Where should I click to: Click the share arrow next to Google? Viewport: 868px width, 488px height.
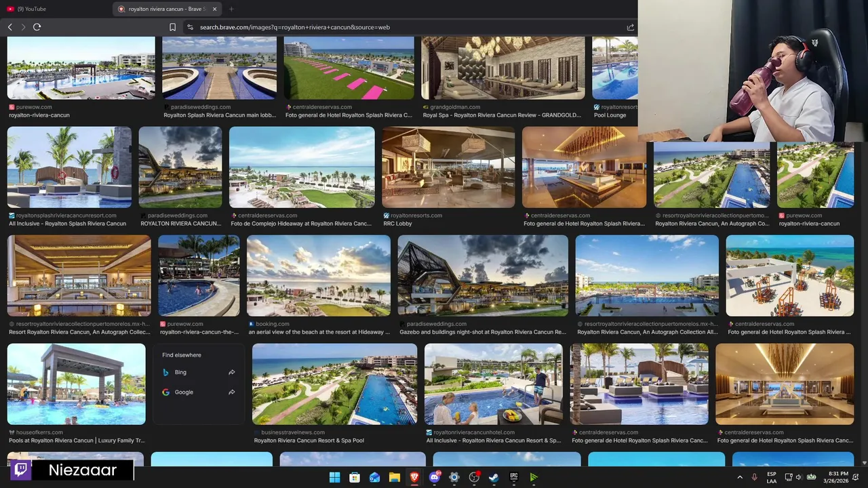(x=232, y=392)
